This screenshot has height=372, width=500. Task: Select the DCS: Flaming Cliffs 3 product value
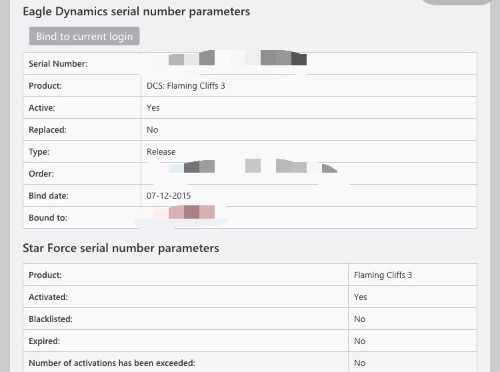coord(186,86)
